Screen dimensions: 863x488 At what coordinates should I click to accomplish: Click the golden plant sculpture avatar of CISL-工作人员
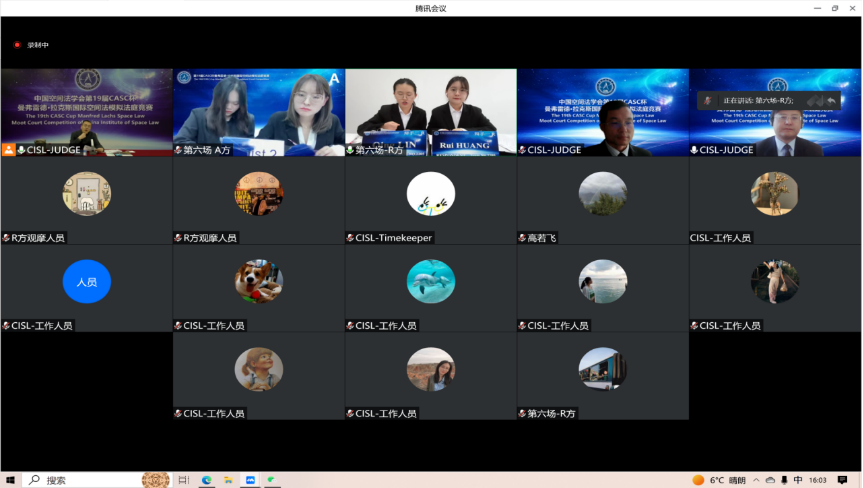(774, 194)
